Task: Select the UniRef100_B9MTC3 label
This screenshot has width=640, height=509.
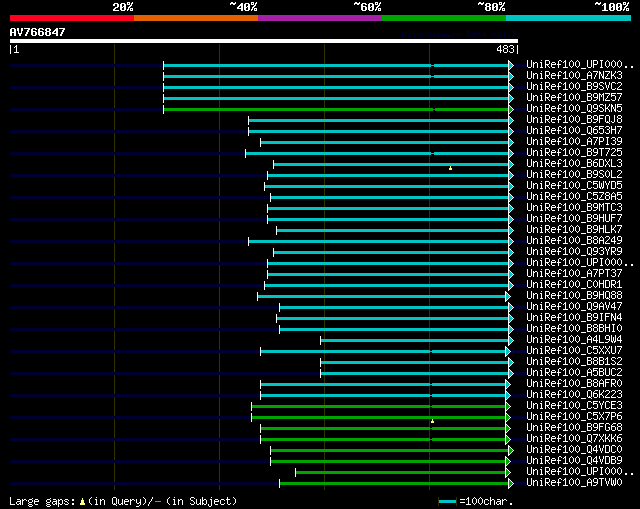Action: tap(574, 208)
